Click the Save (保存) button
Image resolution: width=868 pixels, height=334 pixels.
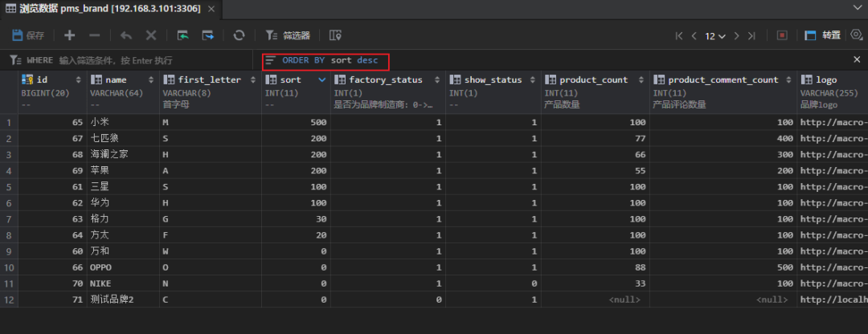tap(28, 35)
